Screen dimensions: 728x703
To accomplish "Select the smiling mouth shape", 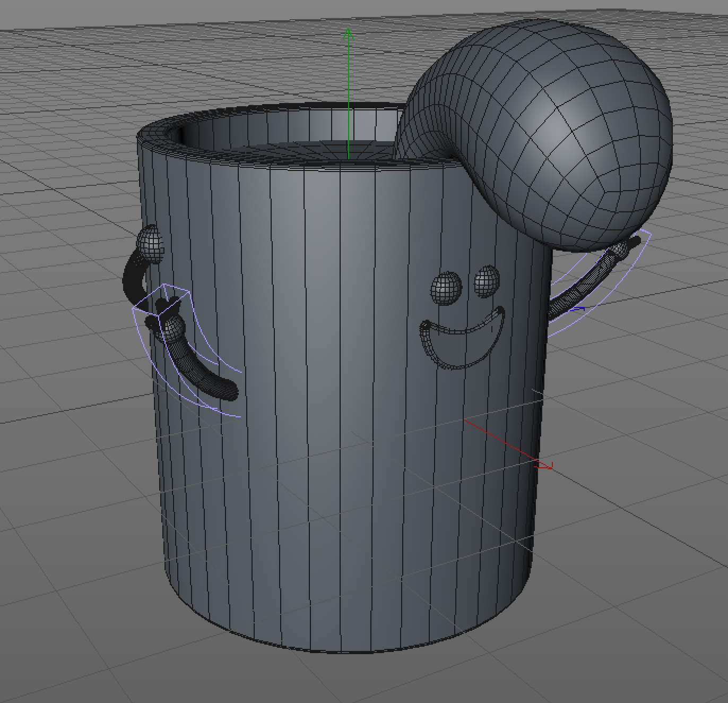I will [x=462, y=339].
